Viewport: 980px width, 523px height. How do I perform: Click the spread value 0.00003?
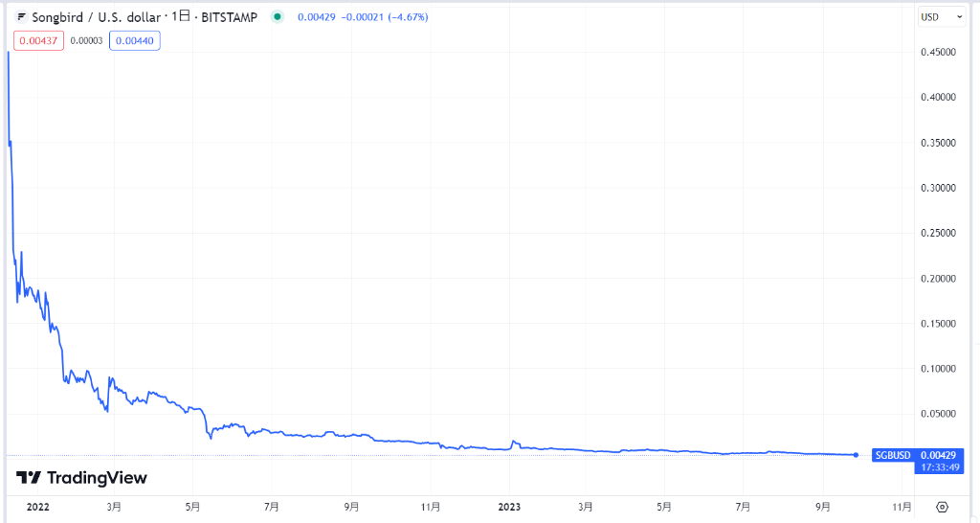(x=86, y=40)
